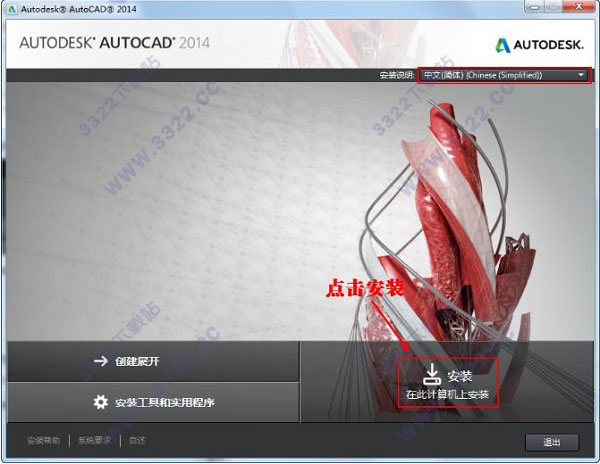Open the installer language dropdown (中文简体)
This screenshot has height=464, width=600.
click(x=505, y=75)
